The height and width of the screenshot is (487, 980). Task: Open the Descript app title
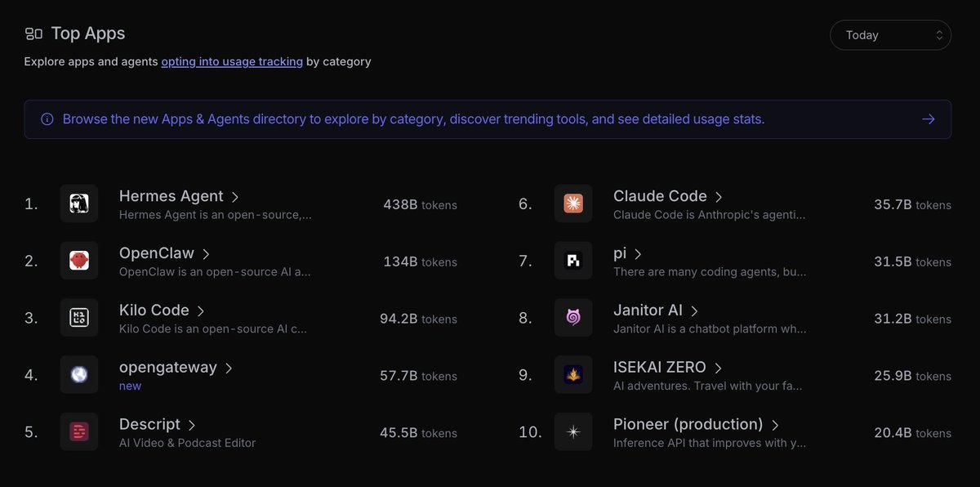[x=149, y=425]
